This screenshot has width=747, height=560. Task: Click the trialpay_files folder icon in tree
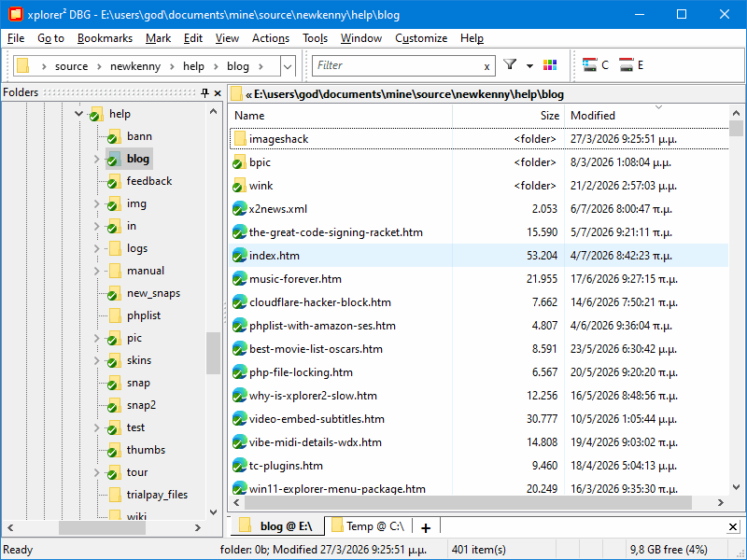pos(114,495)
